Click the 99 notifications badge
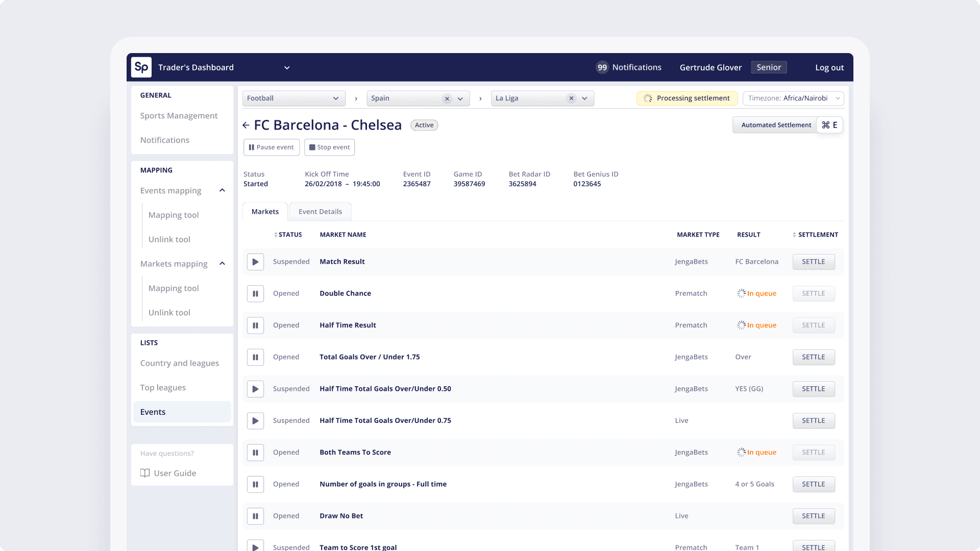Viewport: 980px width, 551px height. point(602,67)
